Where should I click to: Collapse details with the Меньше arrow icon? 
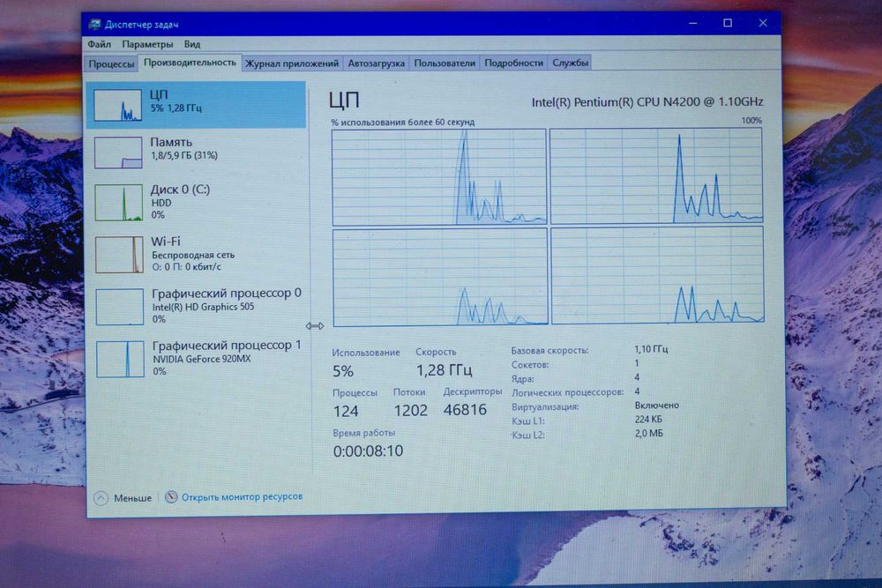click(101, 498)
